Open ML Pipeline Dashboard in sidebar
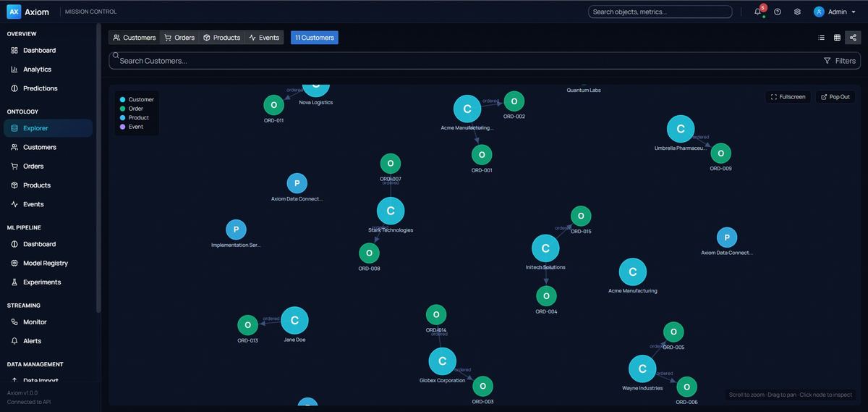 48,244
